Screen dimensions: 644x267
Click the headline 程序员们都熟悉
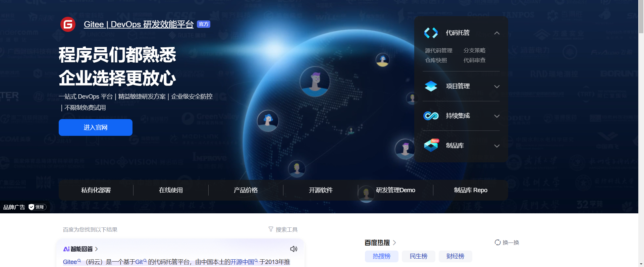(117, 55)
